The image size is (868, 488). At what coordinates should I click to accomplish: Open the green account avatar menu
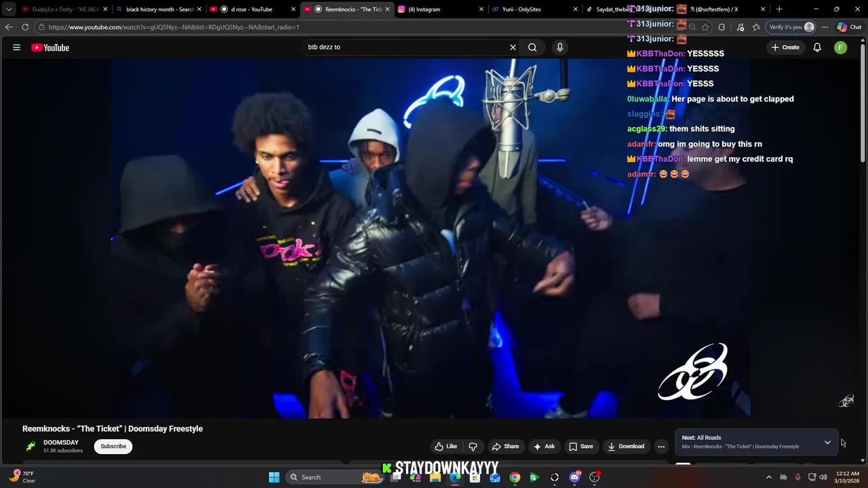840,47
